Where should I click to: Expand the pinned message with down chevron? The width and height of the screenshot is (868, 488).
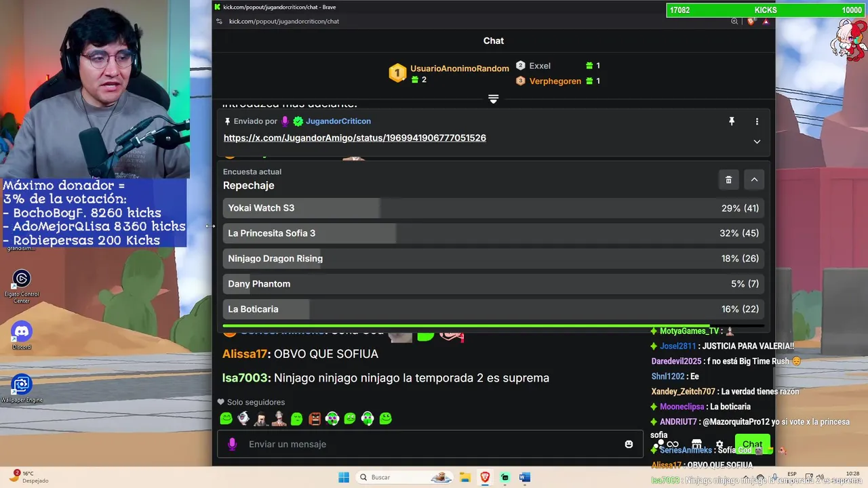(757, 142)
